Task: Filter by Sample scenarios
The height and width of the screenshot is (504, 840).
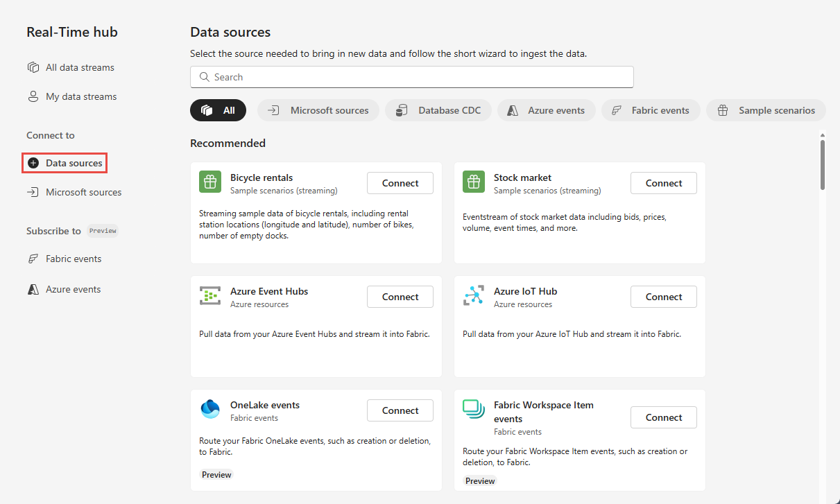Action: pyautogui.click(x=766, y=110)
